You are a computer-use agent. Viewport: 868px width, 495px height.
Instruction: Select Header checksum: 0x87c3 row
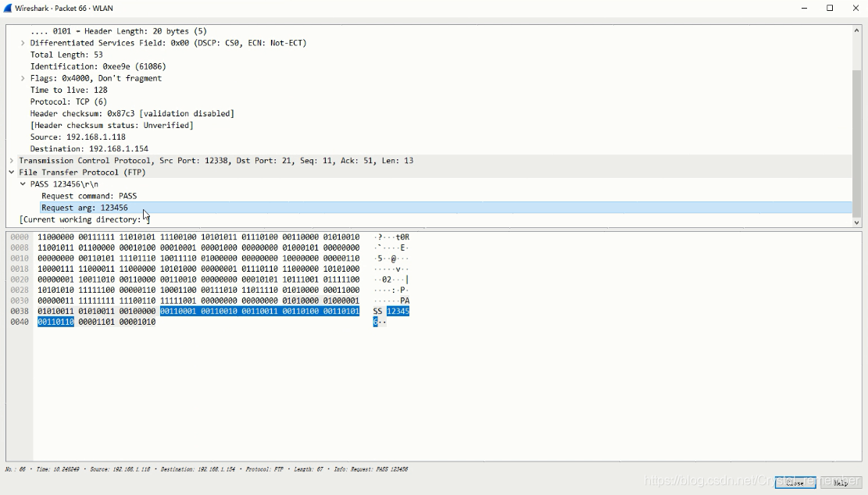point(132,113)
